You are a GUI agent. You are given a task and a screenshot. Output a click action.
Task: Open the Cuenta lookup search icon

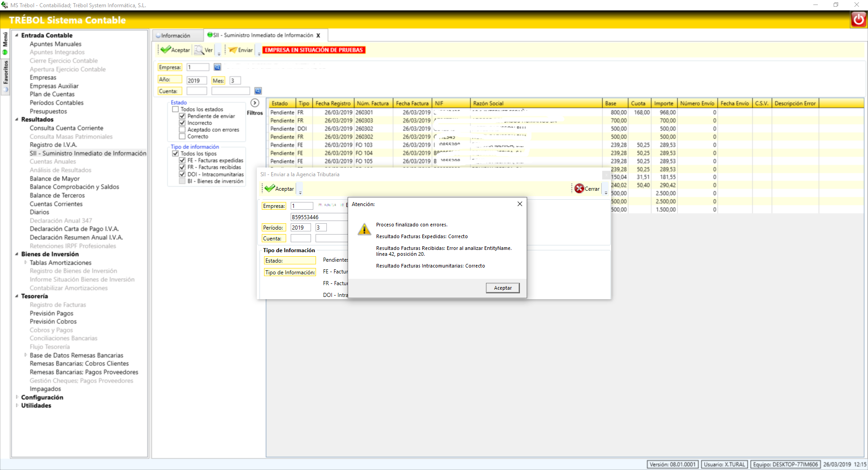[x=258, y=91]
